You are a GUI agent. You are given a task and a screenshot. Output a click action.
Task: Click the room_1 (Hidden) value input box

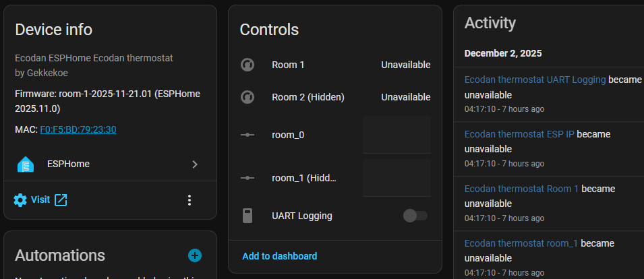pyautogui.click(x=397, y=178)
